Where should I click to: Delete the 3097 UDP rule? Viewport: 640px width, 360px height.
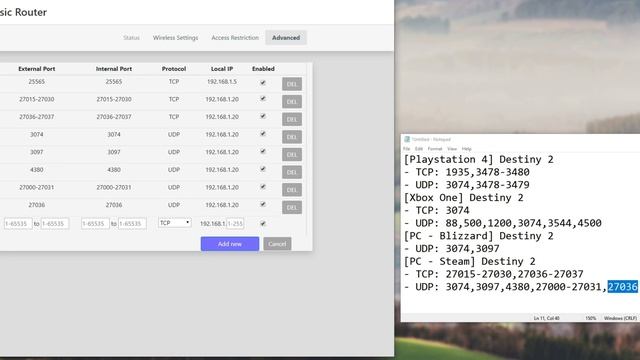coord(292,154)
